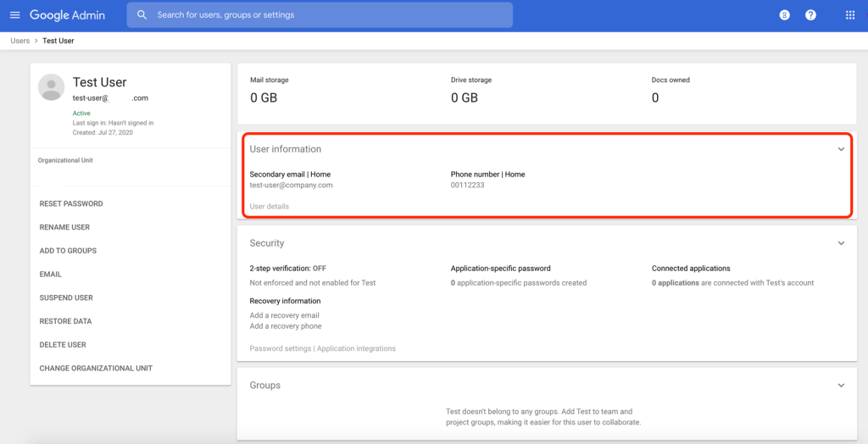The height and width of the screenshot is (444, 868).
Task: Open the hamburger main menu
Action: pos(14,15)
